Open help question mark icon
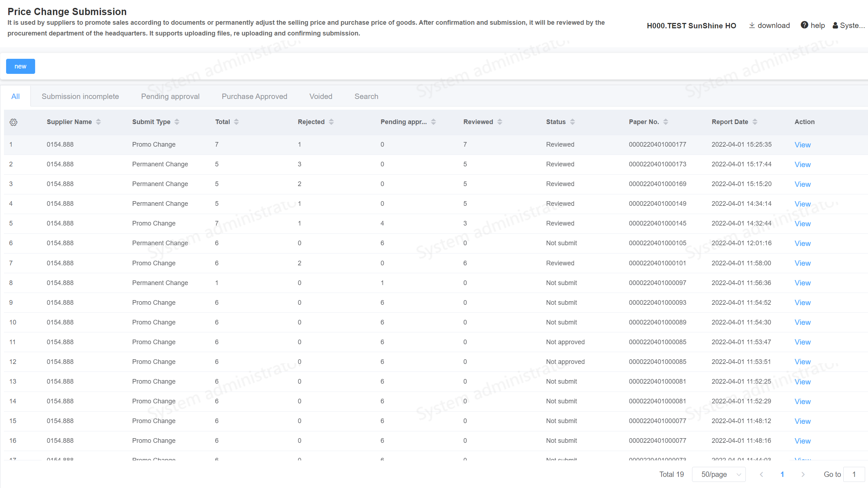Image resolution: width=868 pixels, height=488 pixels. (804, 25)
